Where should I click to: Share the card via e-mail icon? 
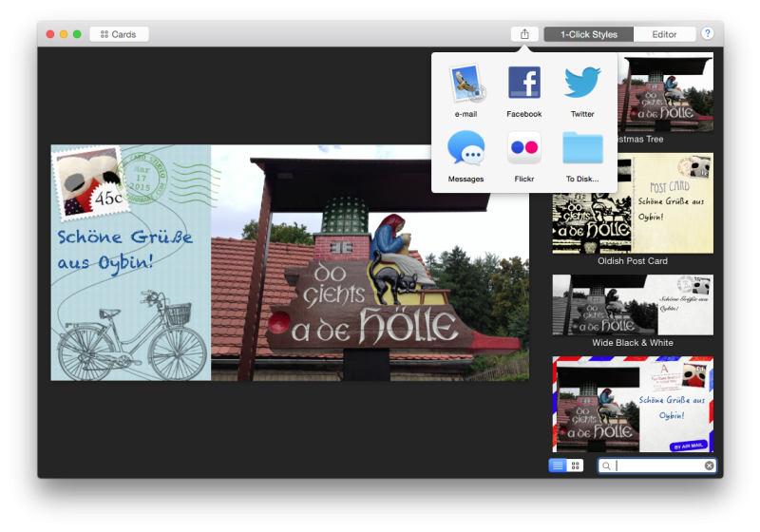coord(465,85)
